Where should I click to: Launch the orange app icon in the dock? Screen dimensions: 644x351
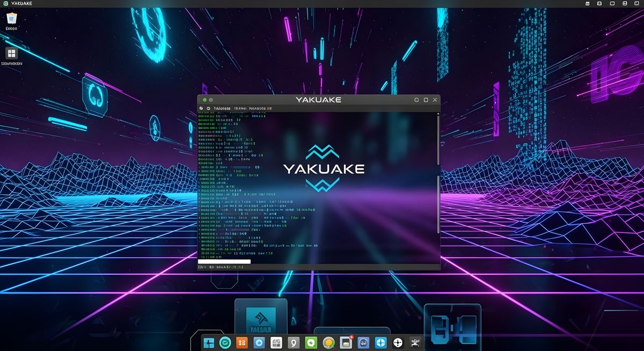click(242, 342)
